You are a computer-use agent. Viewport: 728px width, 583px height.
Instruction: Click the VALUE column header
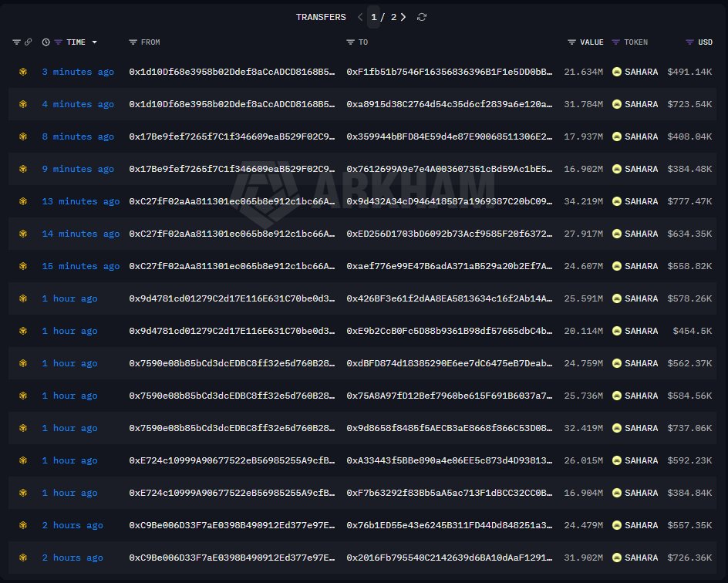tap(591, 42)
